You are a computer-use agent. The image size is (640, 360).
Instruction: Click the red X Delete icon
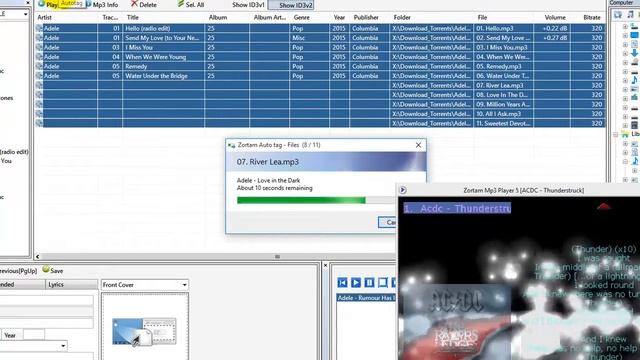point(134,4)
